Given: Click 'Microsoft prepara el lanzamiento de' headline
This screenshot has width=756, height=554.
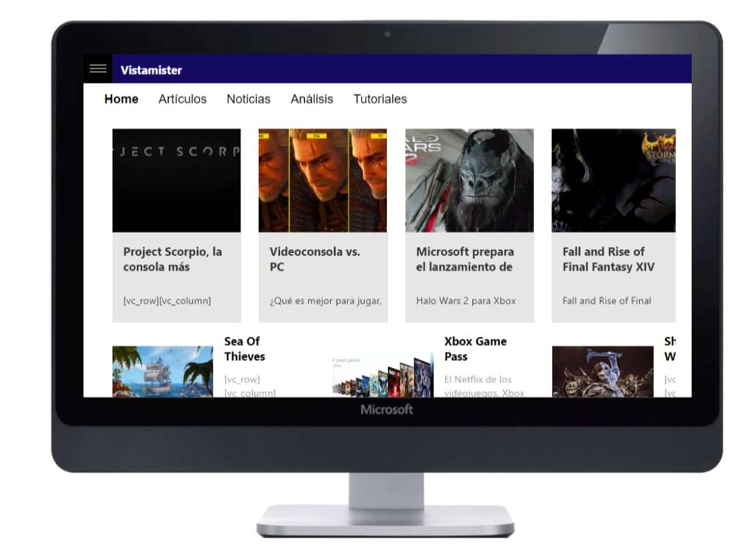Looking at the screenshot, I should click(465, 259).
